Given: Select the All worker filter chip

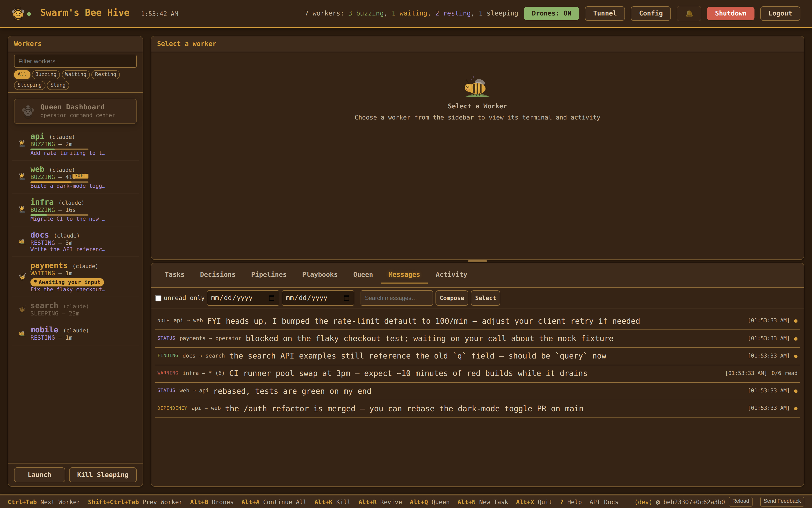Looking at the screenshot, I should click(x=22, y=74).
